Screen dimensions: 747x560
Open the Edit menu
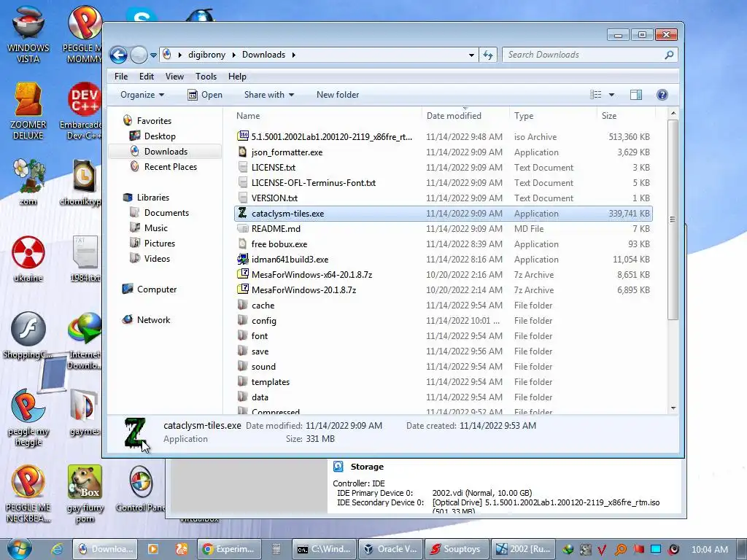point(146,76)
